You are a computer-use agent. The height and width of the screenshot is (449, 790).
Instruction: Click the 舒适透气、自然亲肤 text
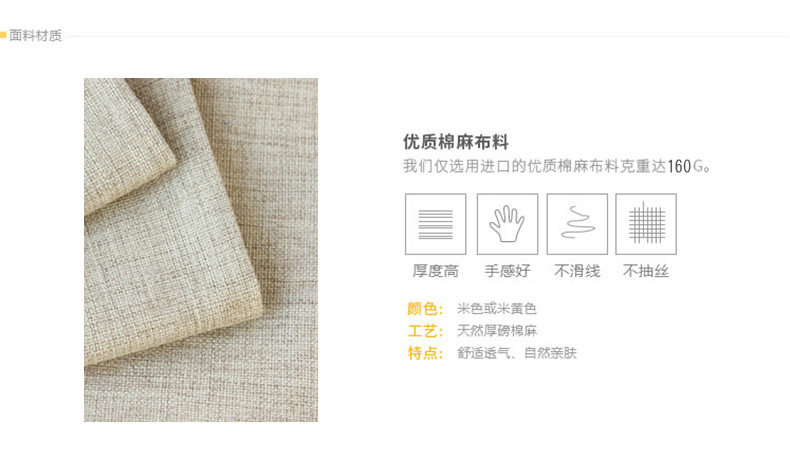pos(516,353)
